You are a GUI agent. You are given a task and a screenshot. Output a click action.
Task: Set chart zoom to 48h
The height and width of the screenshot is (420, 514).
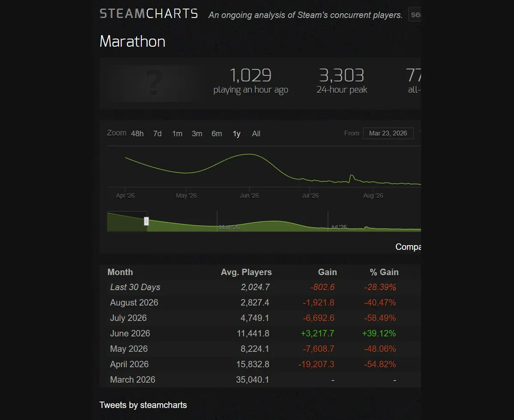(137, 134)
